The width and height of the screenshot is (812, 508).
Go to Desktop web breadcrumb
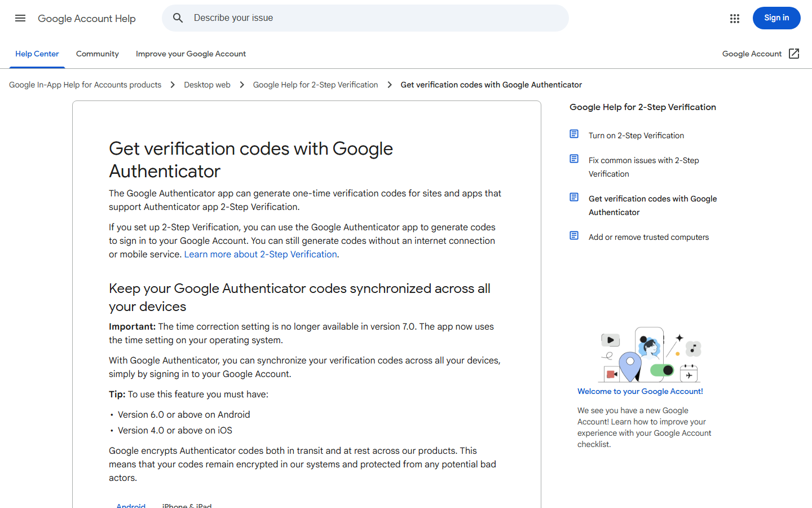tap(207, 85)
